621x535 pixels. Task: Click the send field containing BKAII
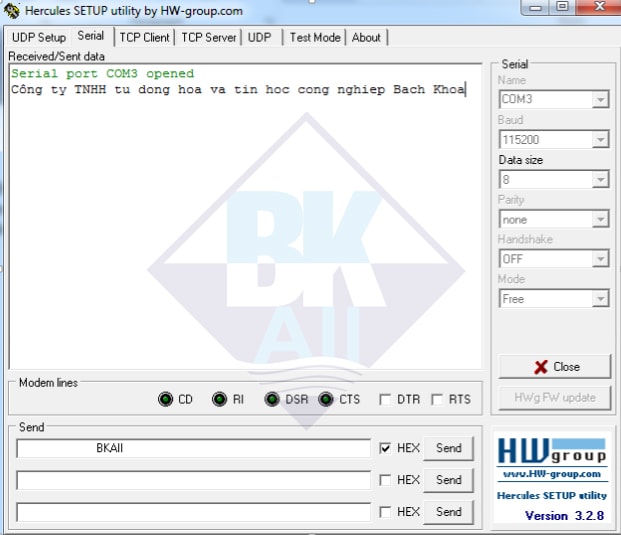click(x=193, y=448)
